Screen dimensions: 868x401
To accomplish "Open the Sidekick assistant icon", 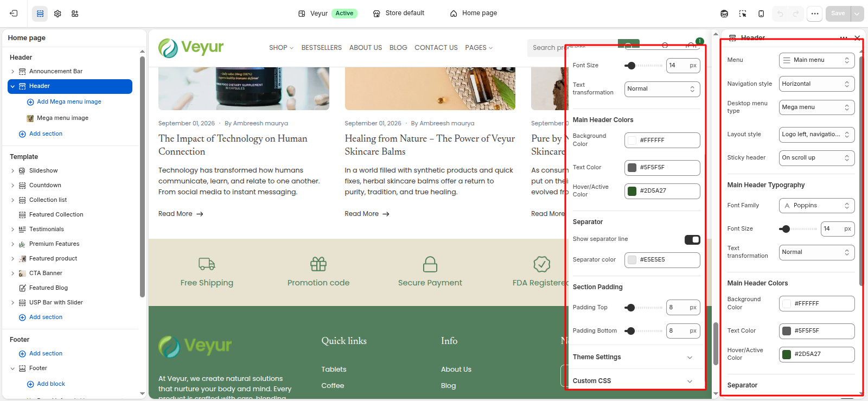I will pyautogui.click(x=724, y=14).
